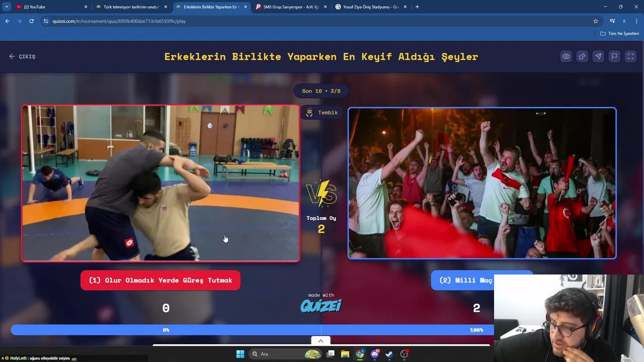Open Discord from the taskbar

[374, 354]
